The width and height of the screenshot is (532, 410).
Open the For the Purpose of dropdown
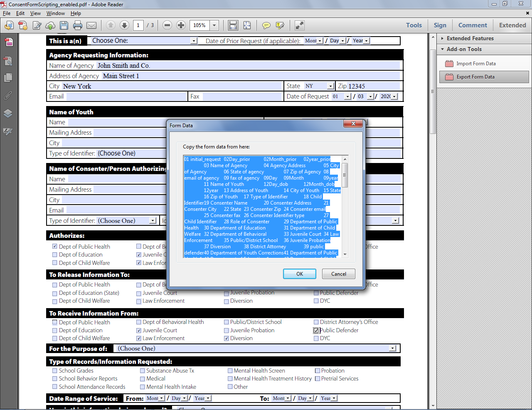393,348
